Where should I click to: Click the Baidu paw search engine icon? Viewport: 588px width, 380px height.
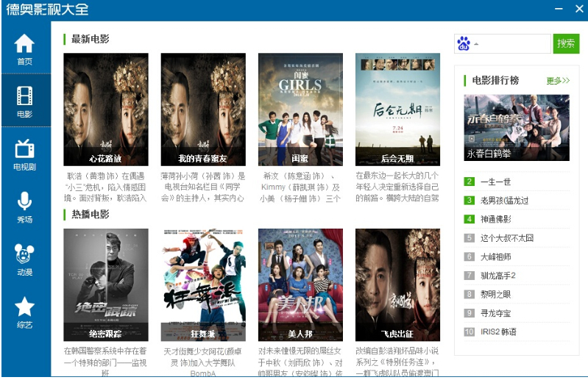(x=463, y=44)
